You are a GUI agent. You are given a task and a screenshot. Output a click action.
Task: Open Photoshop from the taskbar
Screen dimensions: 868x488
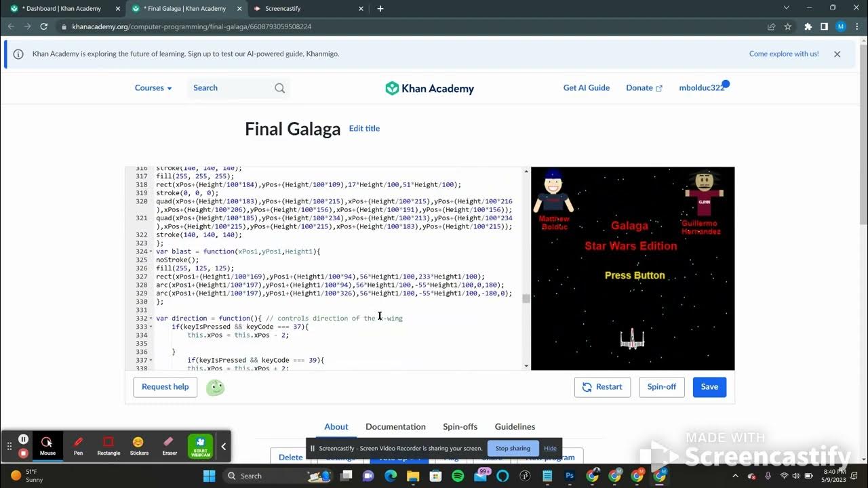coord(570,476)
